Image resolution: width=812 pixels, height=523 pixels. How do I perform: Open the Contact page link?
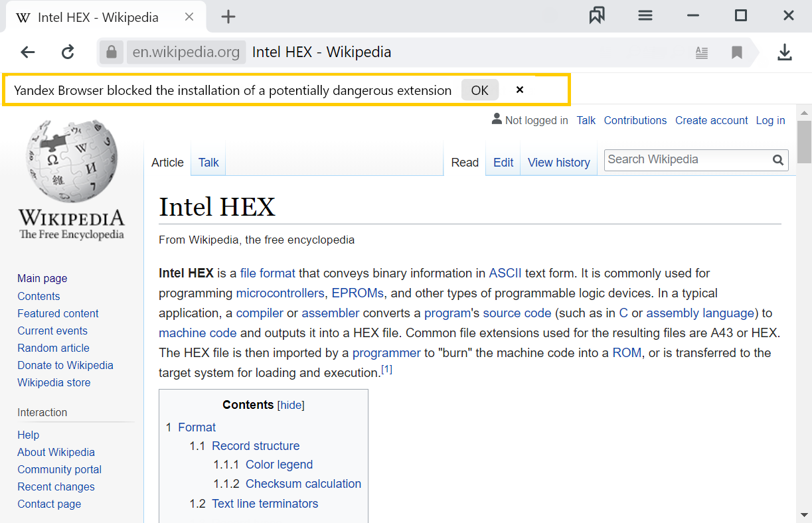[x=49, y=504]
